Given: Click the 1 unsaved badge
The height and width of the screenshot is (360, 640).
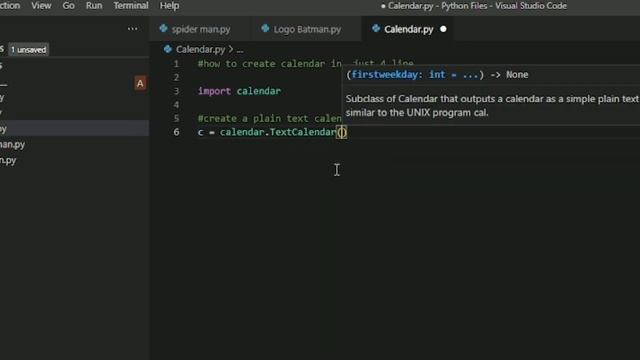Looking at the screenshot, I should (29, 50).
